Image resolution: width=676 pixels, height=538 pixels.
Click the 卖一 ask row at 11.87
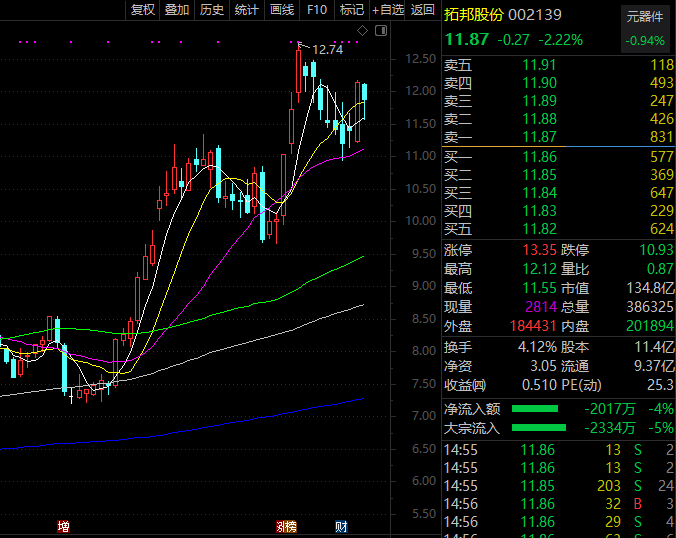559,137
